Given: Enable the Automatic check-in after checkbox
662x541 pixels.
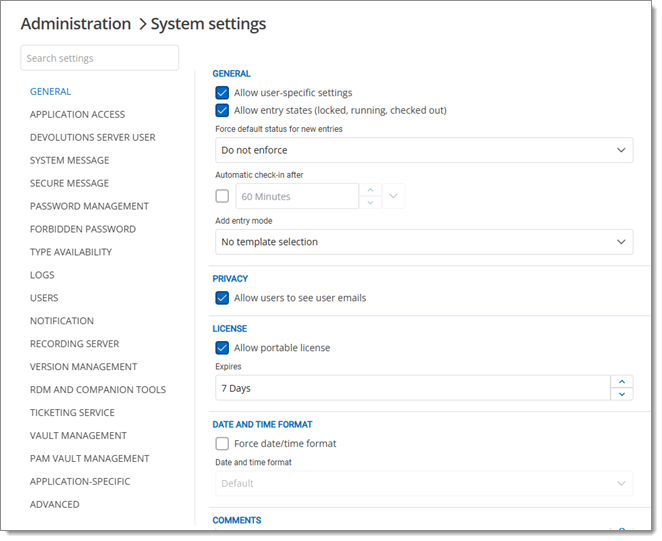Looking at the screenshot, I should tap(222, 197).
